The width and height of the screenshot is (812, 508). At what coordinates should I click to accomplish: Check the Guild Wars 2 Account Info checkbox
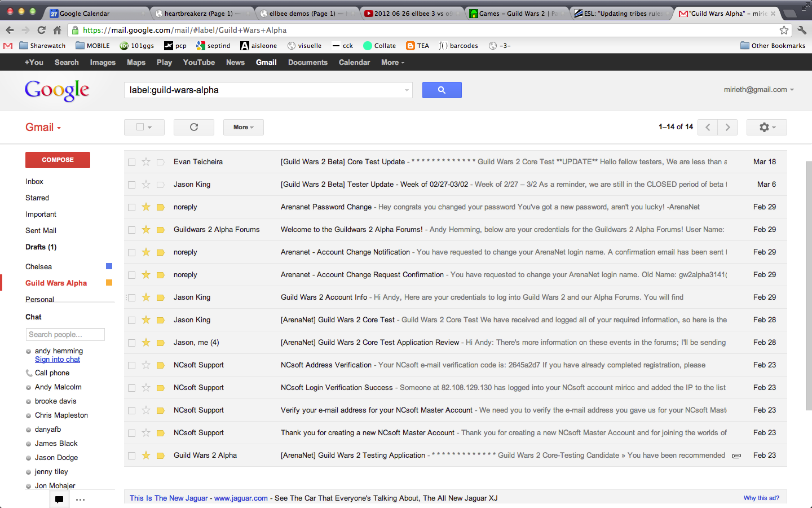(x=131, y=297)
